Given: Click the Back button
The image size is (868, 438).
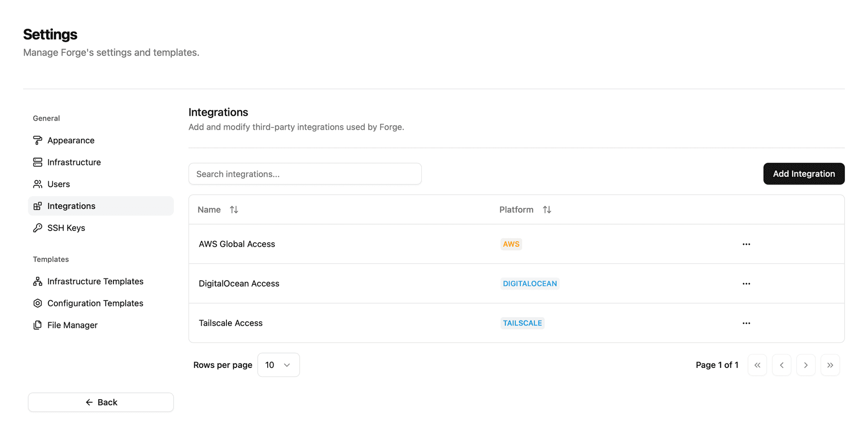Looking at the screenshot, I should tap(101, 402).
